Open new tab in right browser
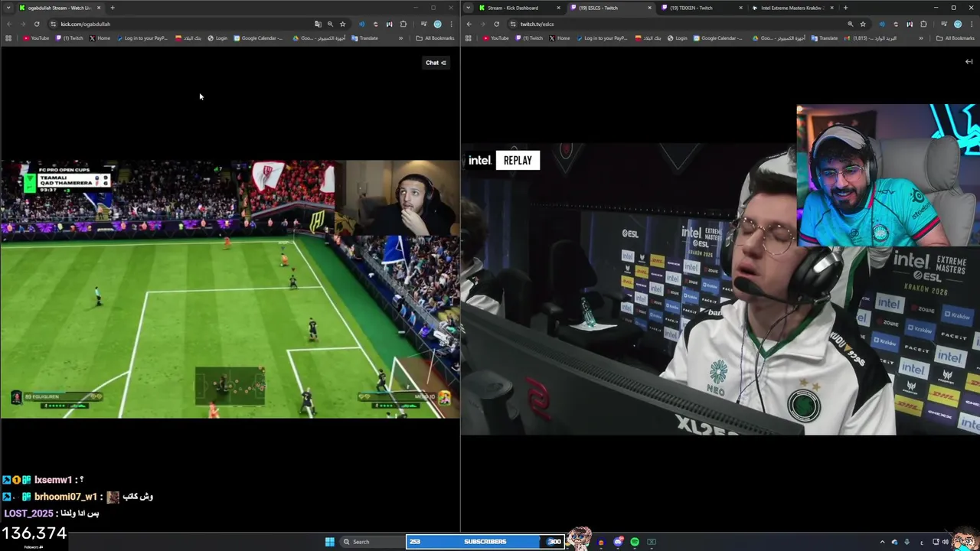This screenshot has width=980, height=551. click(x=845, y=8)
